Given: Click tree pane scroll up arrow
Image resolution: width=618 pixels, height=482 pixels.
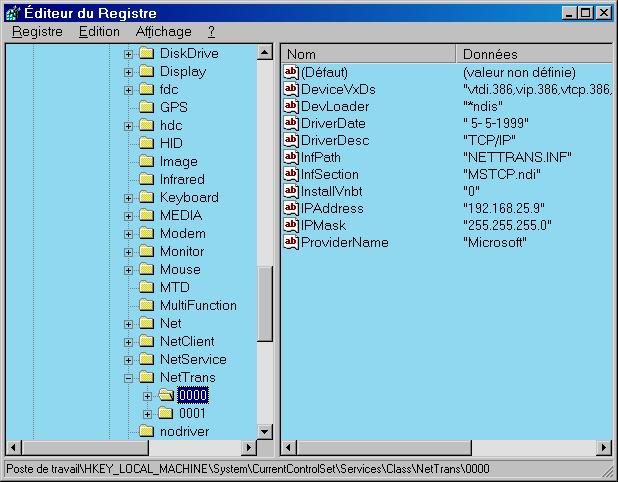Looking at the screenshot, I should tap(265, 52).
